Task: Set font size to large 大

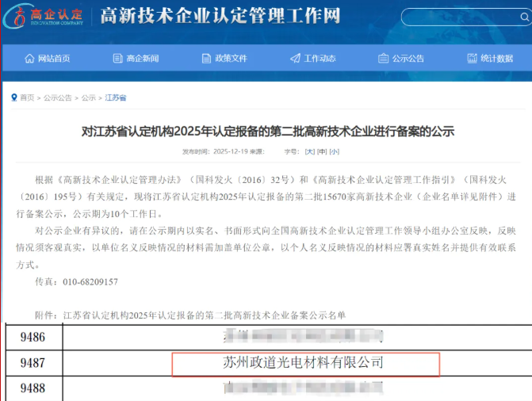Action: pos(310,151)
